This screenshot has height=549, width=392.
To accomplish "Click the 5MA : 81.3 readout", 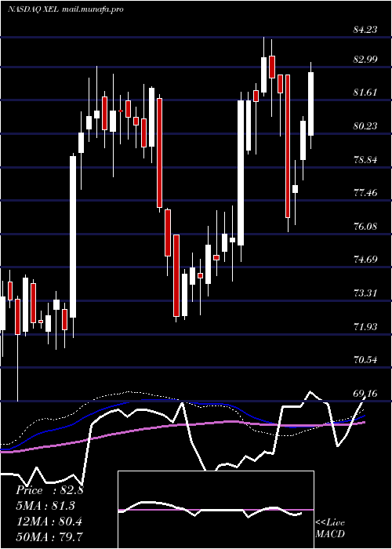I will pyautogui.click(x=45, y=506).
